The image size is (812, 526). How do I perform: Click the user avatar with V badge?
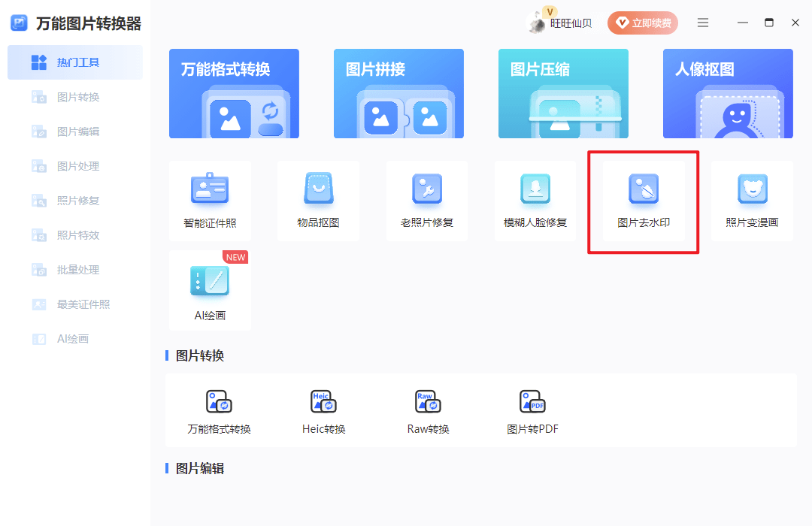[x=538, y=22]
